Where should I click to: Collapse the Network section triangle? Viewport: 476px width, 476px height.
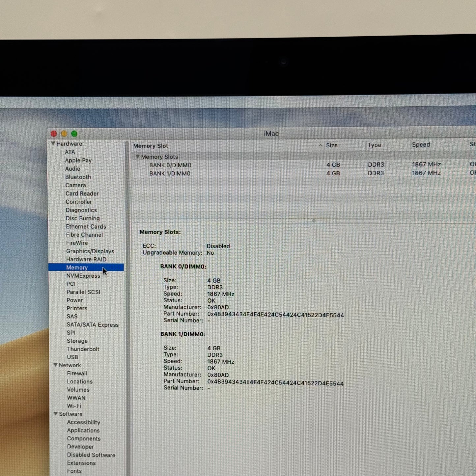tap(55, 365)
